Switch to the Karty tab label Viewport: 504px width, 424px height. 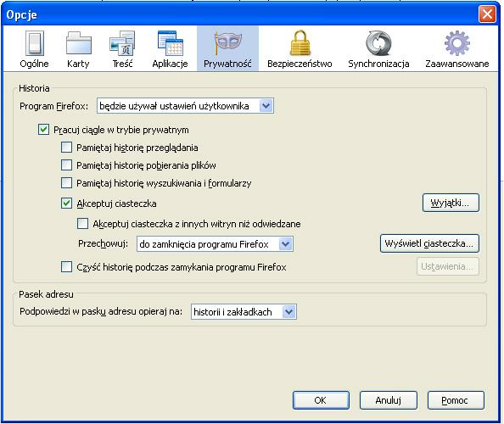click(x=78, y=64)
